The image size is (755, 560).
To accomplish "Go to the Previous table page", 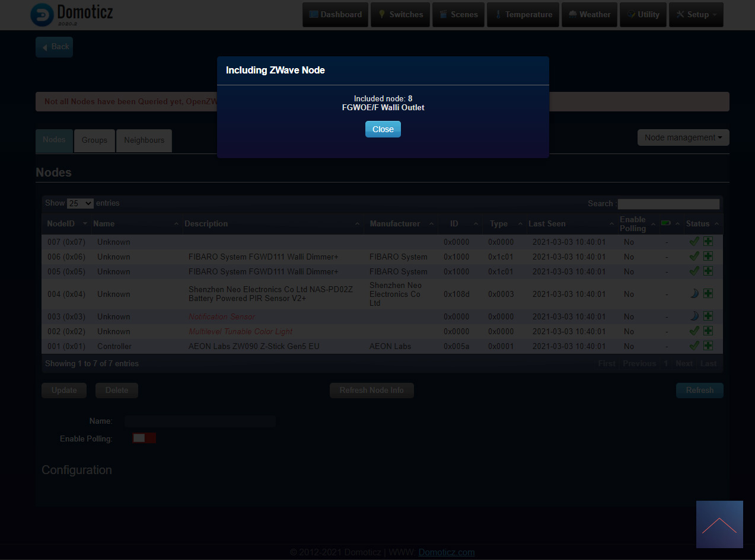I will coord(639,363).
